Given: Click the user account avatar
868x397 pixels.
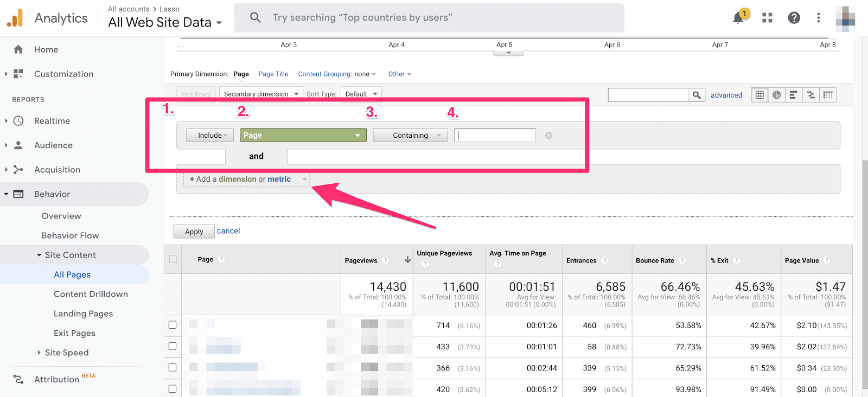Looking at the screenshot, I should pyautogui.click(x=845, y=18).
